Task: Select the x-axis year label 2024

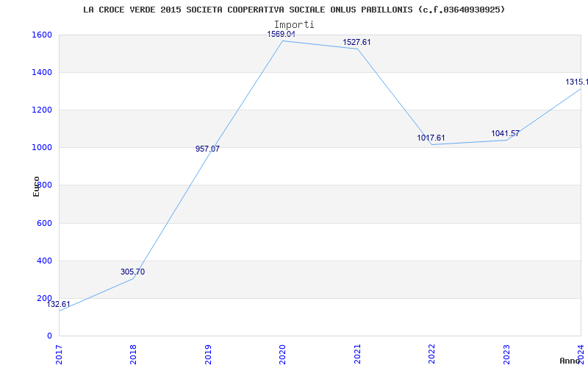Action: click(x=581, y=354)
